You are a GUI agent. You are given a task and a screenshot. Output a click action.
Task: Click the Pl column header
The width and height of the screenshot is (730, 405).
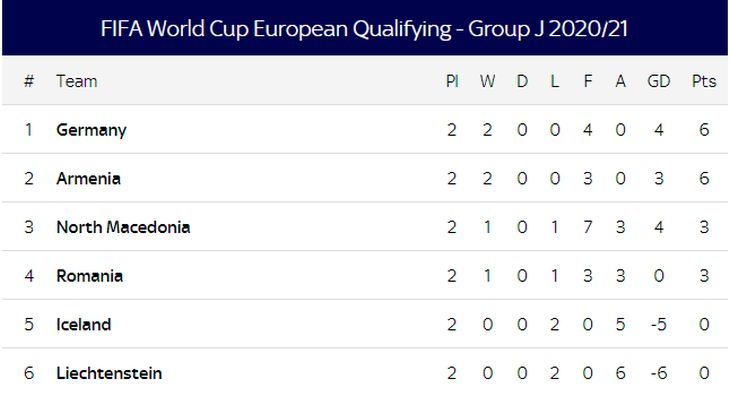452,82
